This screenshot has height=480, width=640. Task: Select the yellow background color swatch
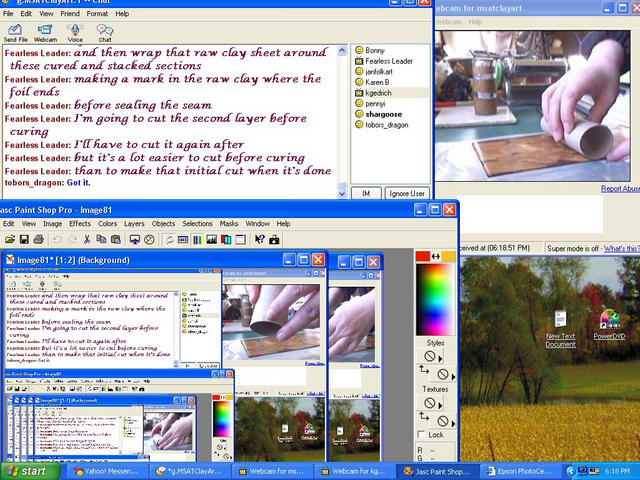pos(449,256)
